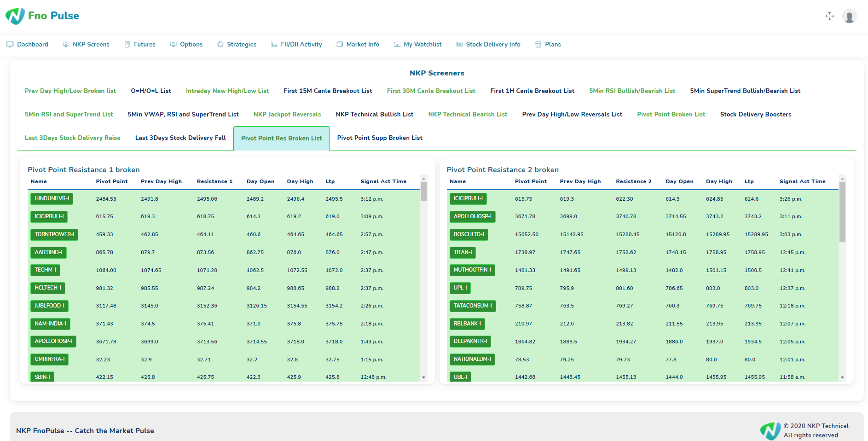Open the Stock Delivery Info menu
This screenshot has width=868, height=441.
point(488,45)
